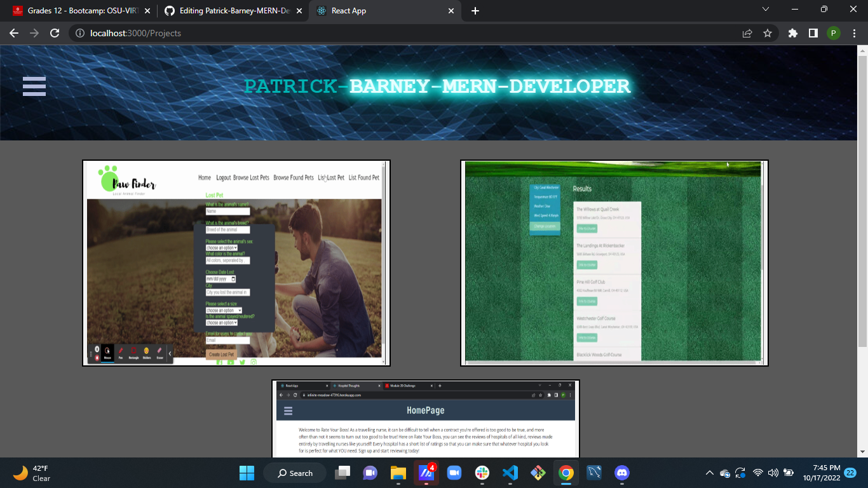
Task: Choose an option for the animal's sex
Action: click(221, 248)
